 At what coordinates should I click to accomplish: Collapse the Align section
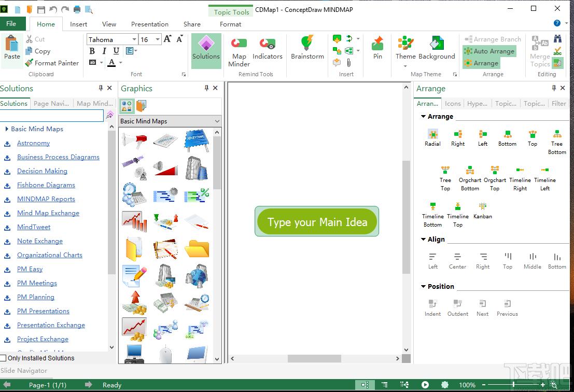tap(423, 240)
